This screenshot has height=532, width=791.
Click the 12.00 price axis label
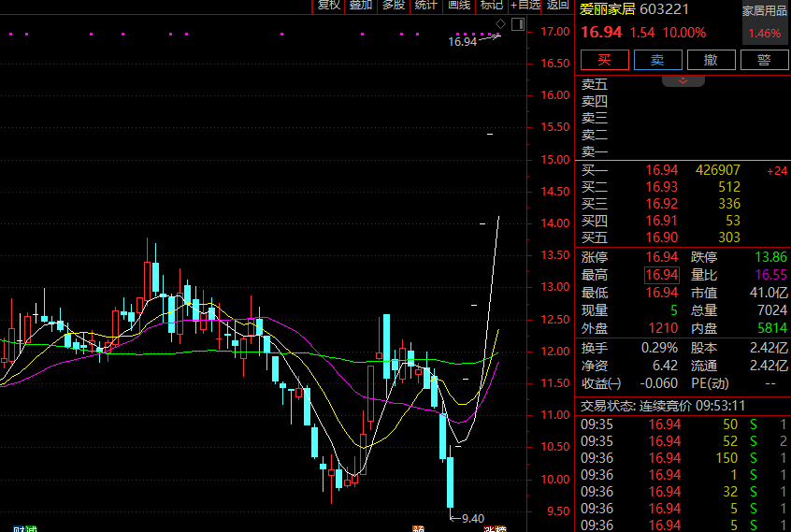pos(554,352)
